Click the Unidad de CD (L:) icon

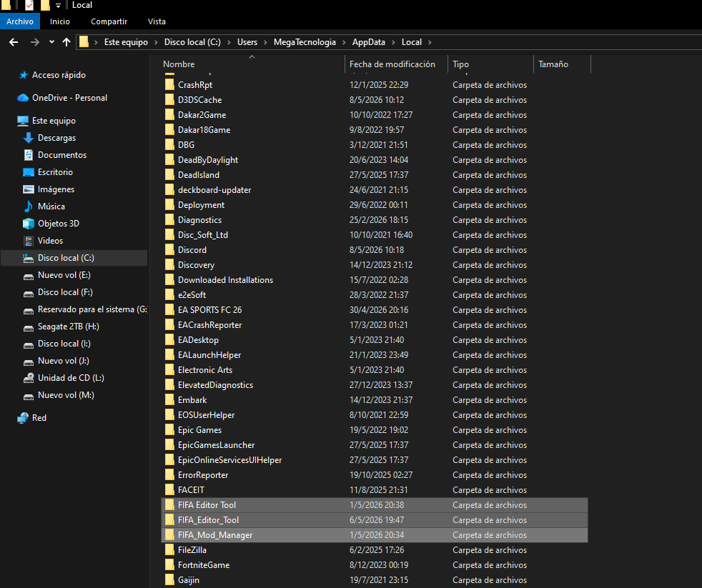(x=28, y=378)
